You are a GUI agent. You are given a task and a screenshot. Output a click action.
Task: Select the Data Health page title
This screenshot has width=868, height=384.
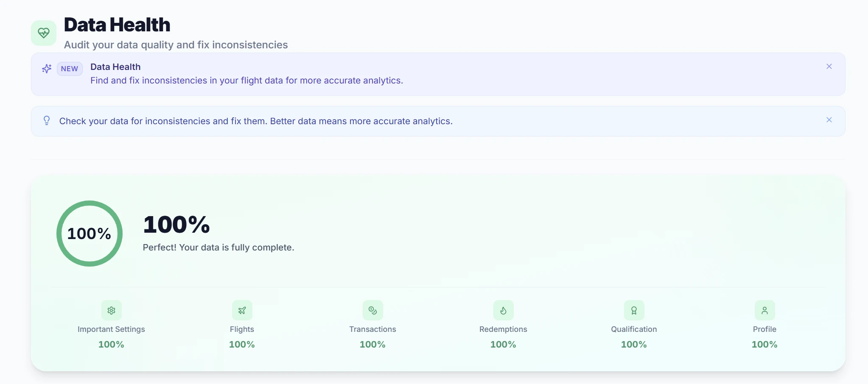click(x=117, y=25)
